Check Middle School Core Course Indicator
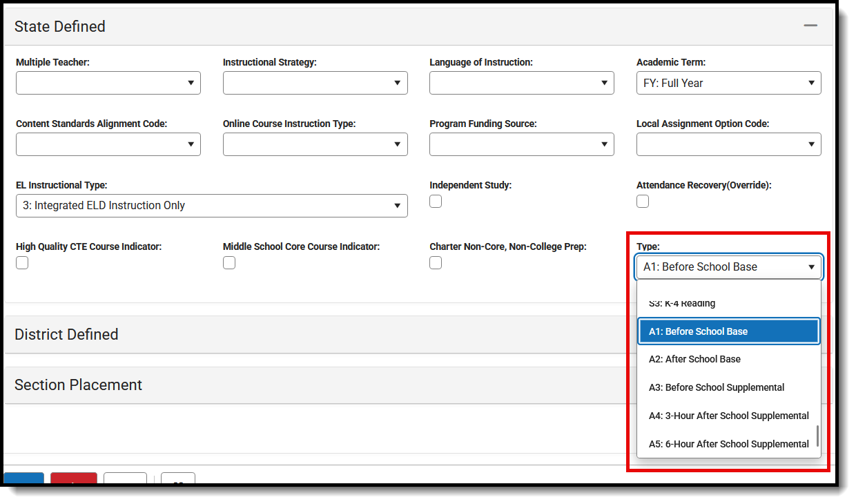This screenshot has width=856, height=504. point(229,262)
